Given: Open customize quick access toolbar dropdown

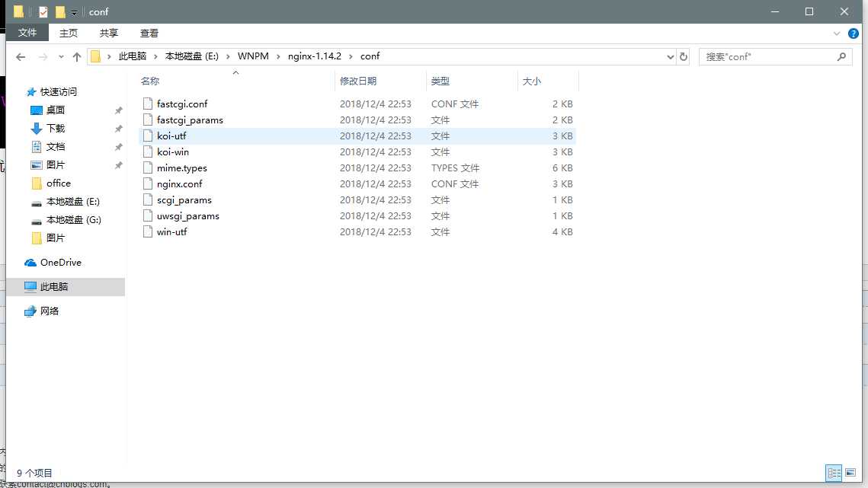Looking at the screenshot, I should coord(74,12).
